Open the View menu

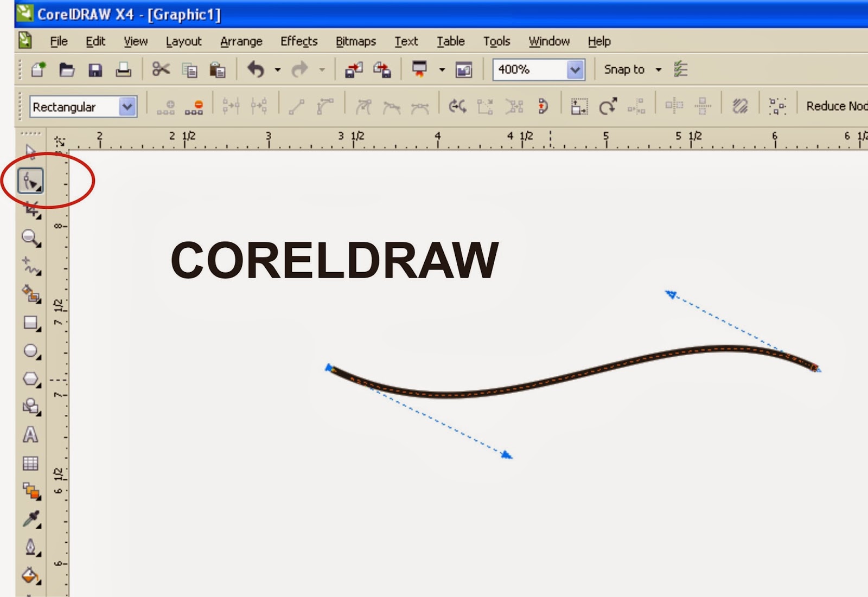click(136, 41)
